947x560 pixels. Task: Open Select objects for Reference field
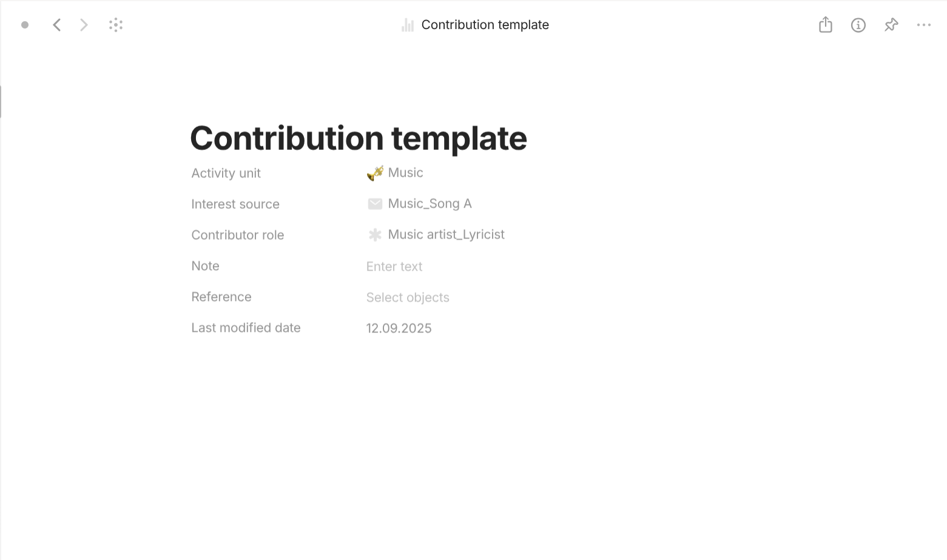[x=408, y=297]
